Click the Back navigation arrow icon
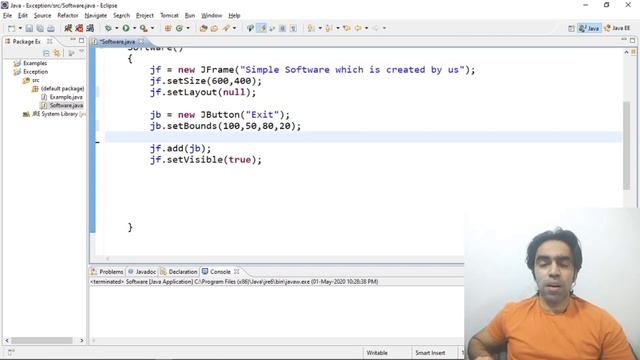This screenshot has width=640, height=360. tap(358, 28)
